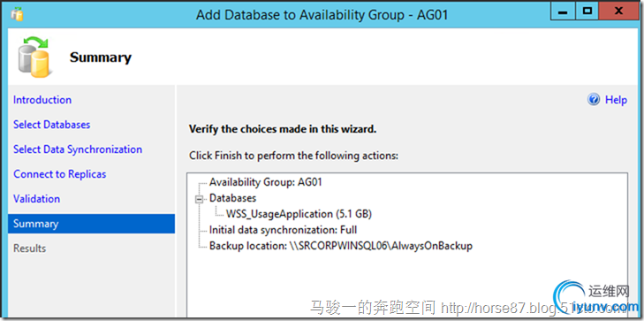Maximize the wizard window
Screen dimensions: 644x321
coord(587,11)
